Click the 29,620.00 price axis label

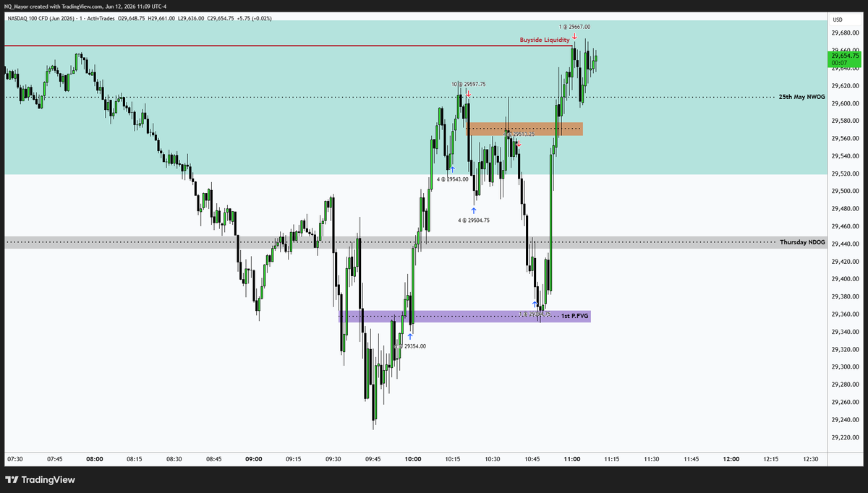point(845,86)
